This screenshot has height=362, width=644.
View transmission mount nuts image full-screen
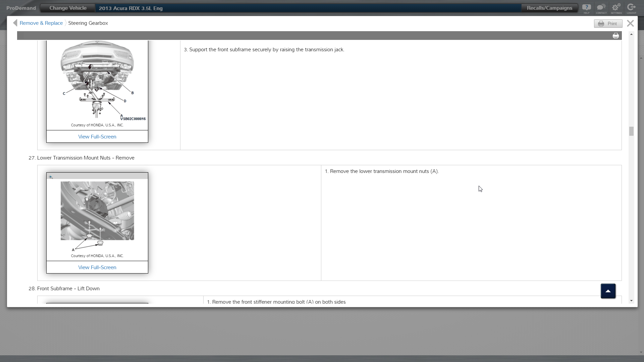pos(97,267)
